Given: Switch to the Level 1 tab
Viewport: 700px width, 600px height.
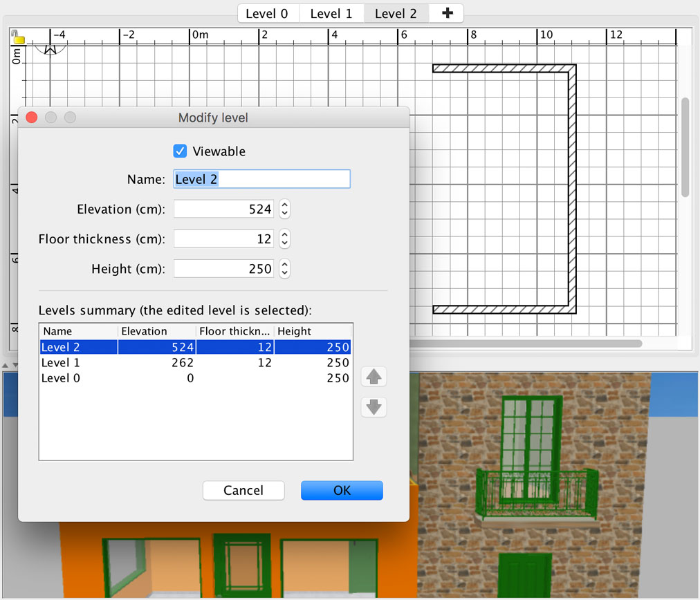Looking at the screenshot, I should 331,14.
